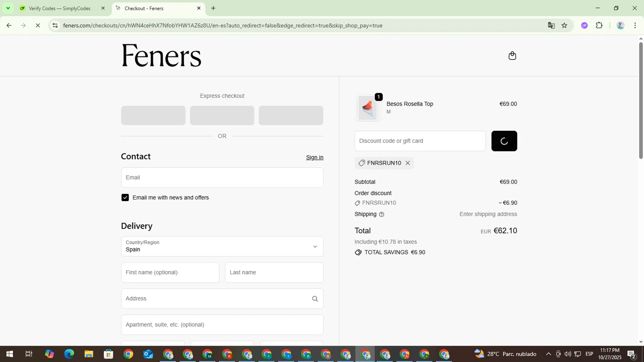The image size is (644, 362).
Task: View site information icon in address bar
Action: point(55,25)
